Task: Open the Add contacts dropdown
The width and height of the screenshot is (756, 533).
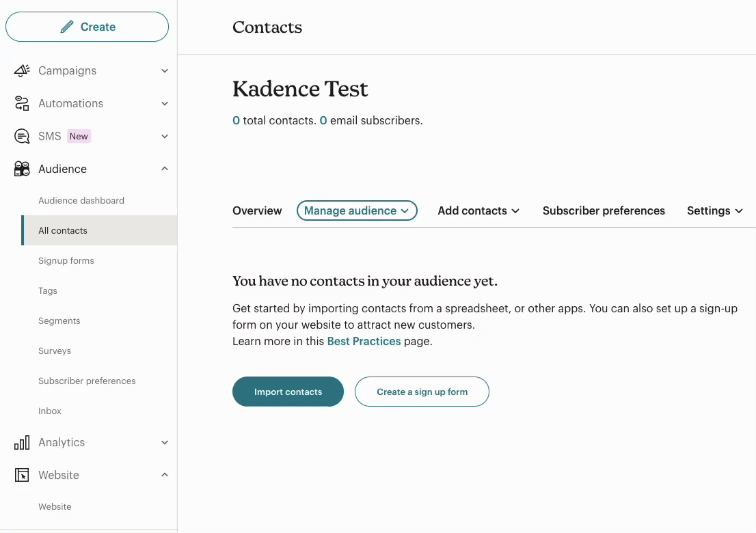Action: [478, 210]
